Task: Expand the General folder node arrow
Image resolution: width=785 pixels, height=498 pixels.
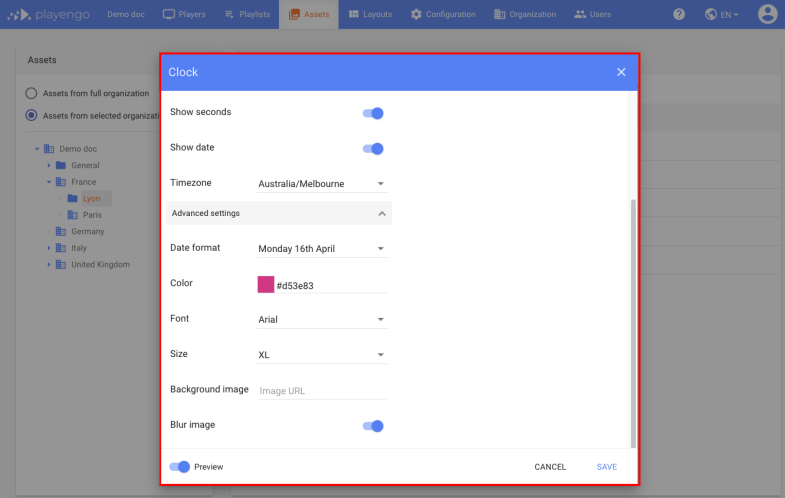Action: click(49, 165)
